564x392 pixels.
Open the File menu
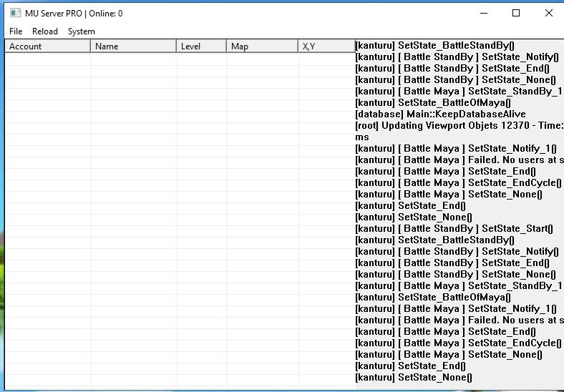[x=16, y=31]
